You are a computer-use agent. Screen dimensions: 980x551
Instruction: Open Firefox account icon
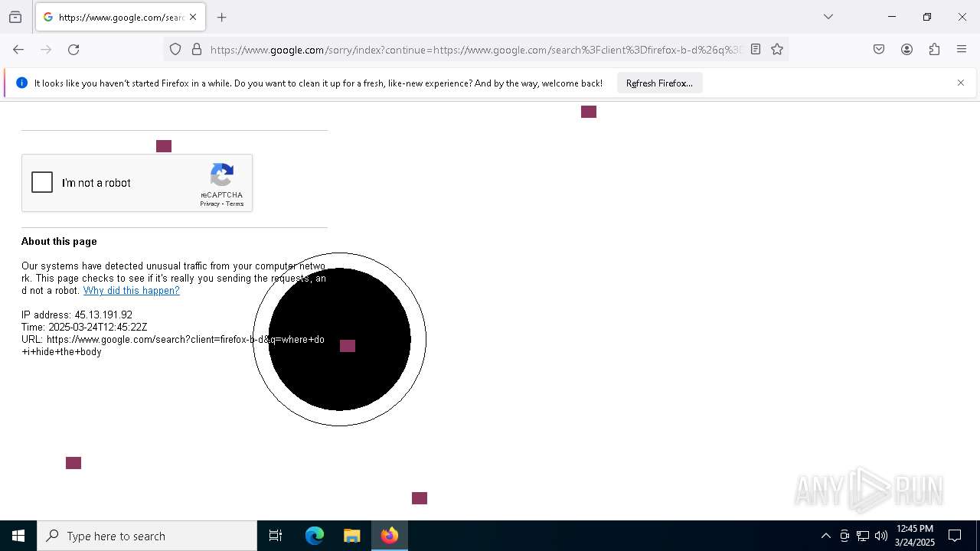tap(906, 50)
